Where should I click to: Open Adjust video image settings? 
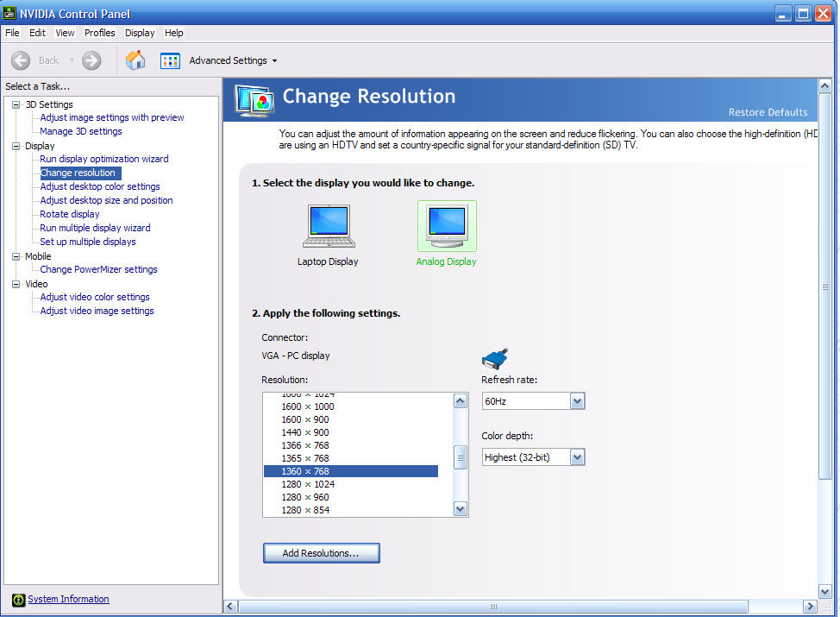tap(97, 311)
